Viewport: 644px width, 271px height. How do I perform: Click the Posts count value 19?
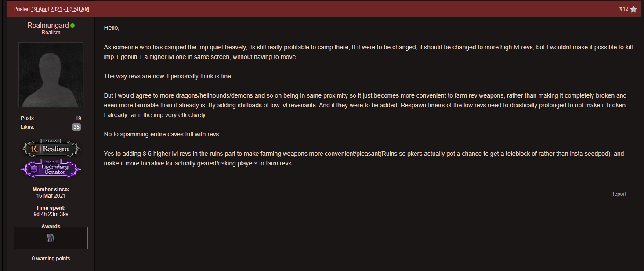78,118
